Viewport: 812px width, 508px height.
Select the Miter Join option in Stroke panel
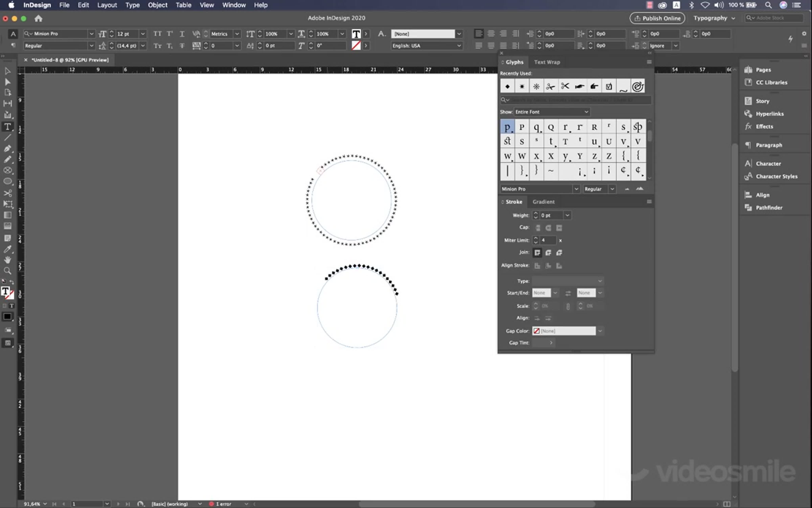537,253
